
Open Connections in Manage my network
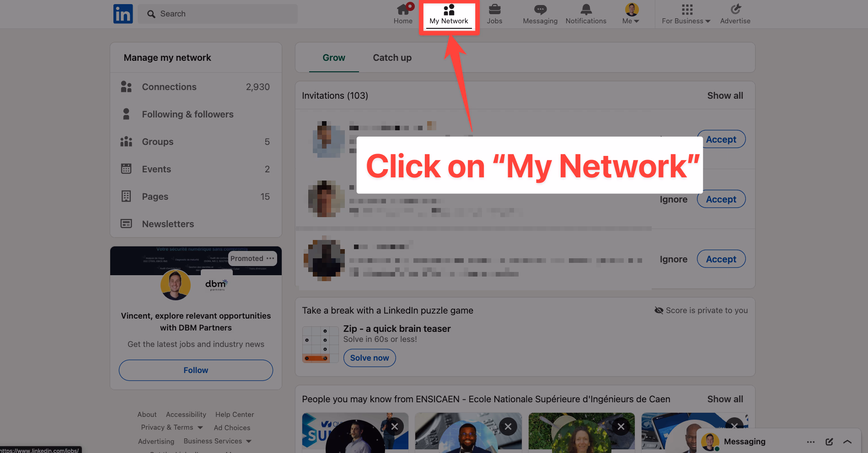tap(196, 87)
